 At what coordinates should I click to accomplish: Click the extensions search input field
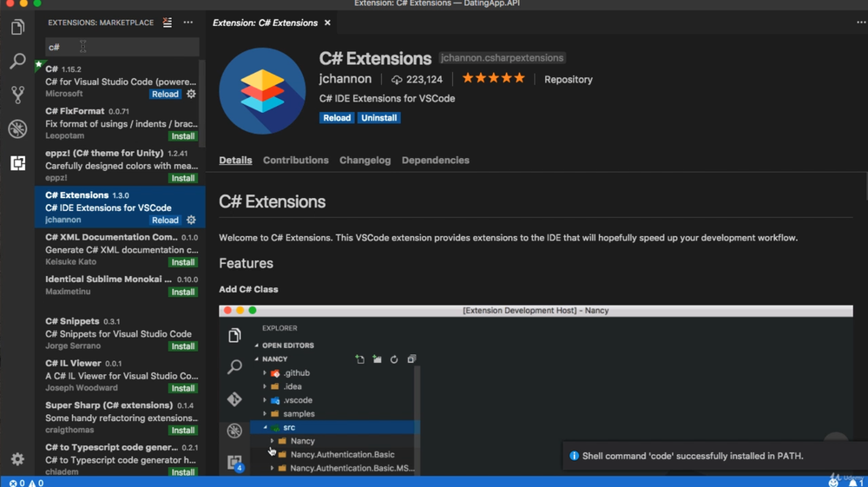point(122,47)
